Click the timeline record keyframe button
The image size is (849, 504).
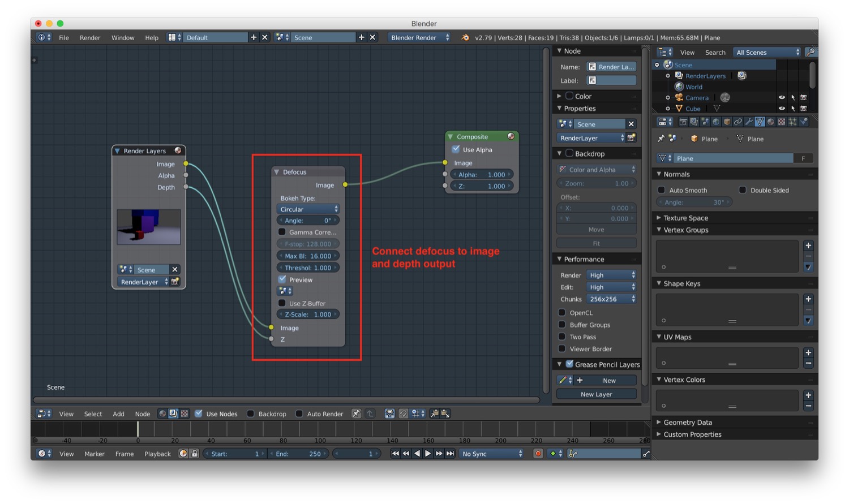pos(538,454)
